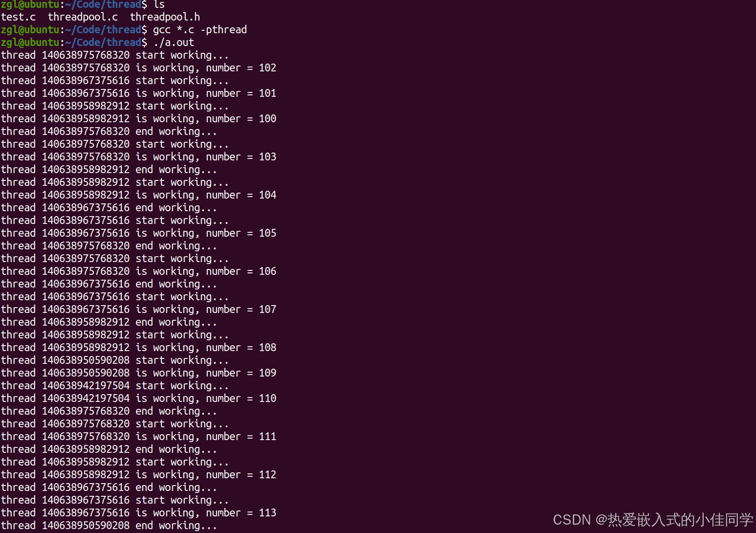756x533 pixels.
Task: Click the output line 'number = 113'
Action: [138, 513]
